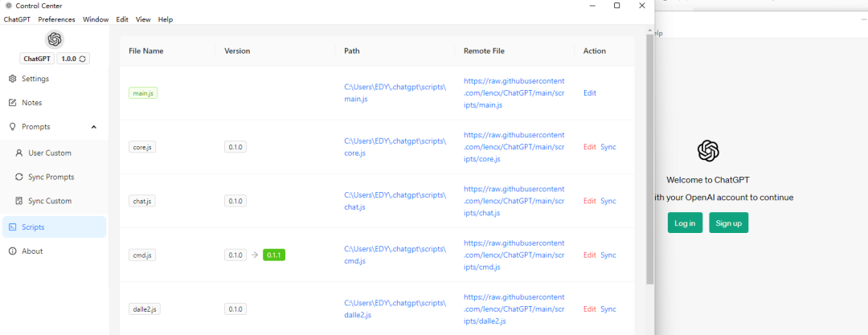
Task: Open the Preferences menu
Action: tap(56, 19)
